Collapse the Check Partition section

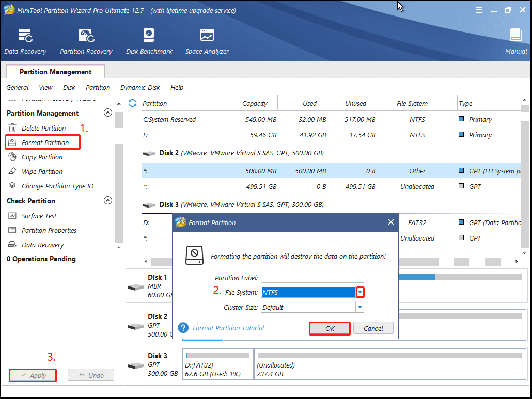click(107, 200)
